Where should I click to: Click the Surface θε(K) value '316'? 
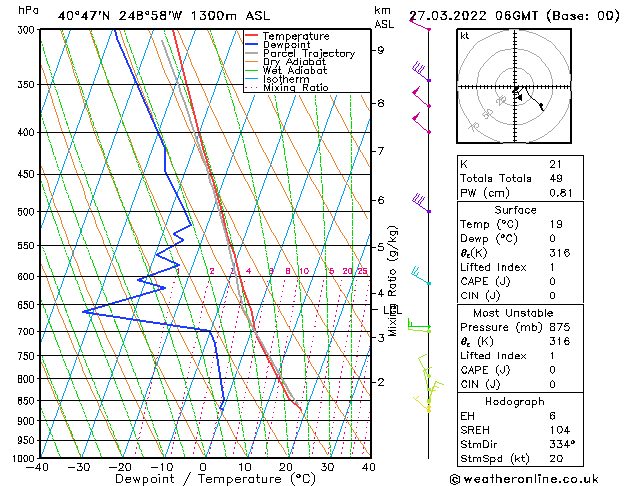click(x=560, y=253)
